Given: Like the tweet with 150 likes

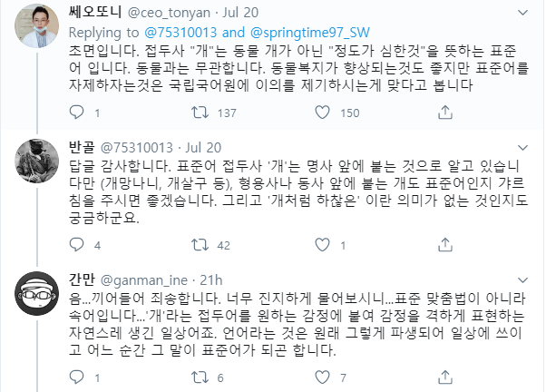Looking at the screenshot, I should [x=317, y=113].
